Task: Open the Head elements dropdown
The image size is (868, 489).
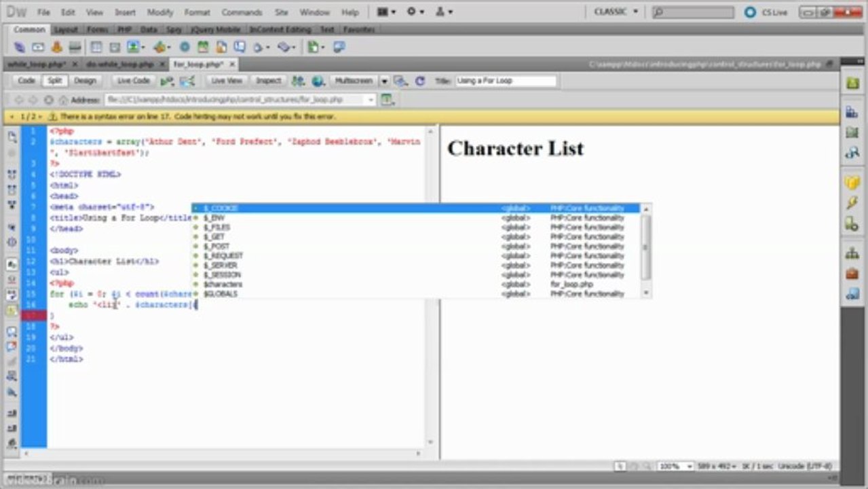Action: pyautogui.click(x=261, y=47)
